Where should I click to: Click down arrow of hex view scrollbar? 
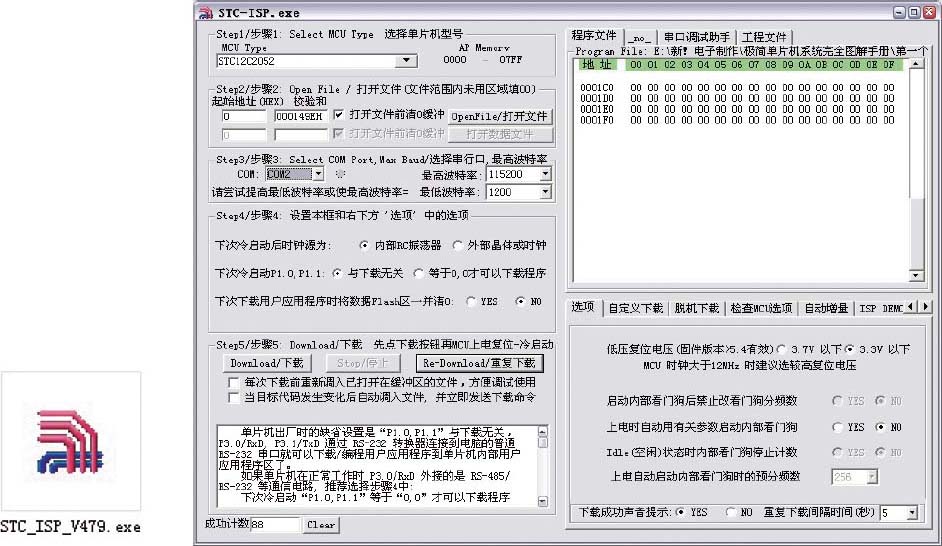916,275
